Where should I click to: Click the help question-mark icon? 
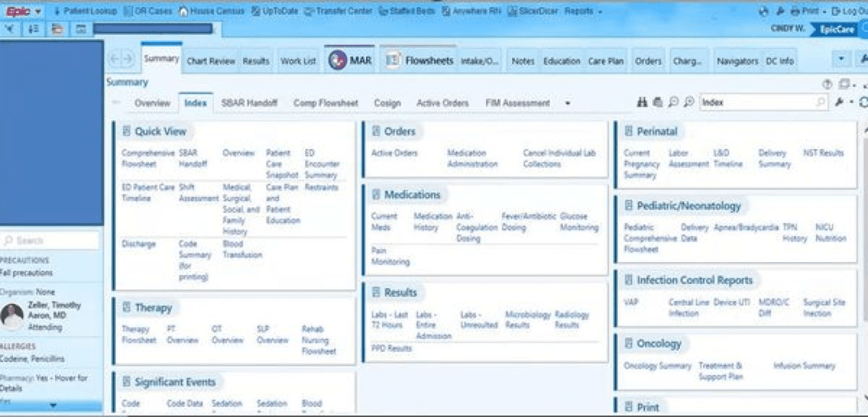click(827, 84)
